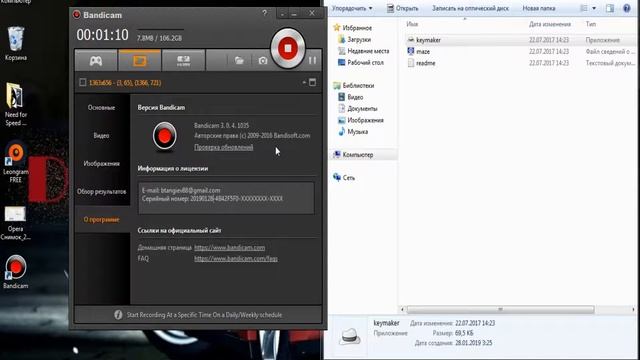Switch to game recording mode gamepad icon

pyautogui.click(x=96, y=61)
